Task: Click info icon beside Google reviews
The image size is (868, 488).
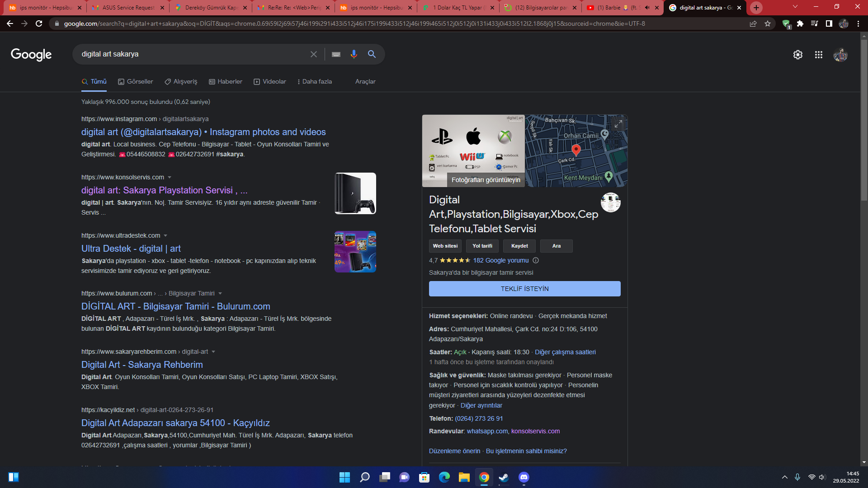Action: (536, 260)
